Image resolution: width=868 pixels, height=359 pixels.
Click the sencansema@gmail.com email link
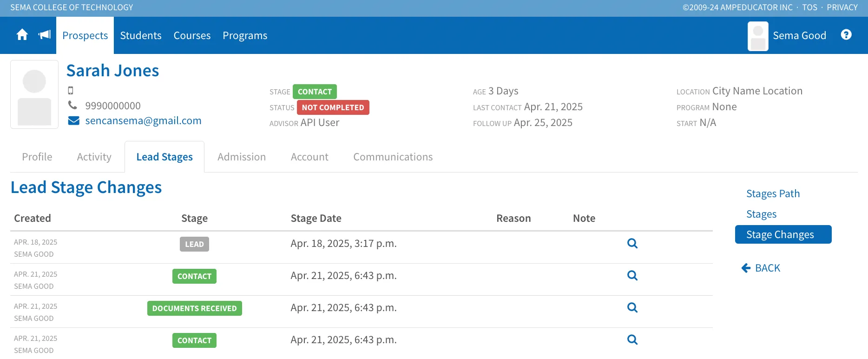143,121
